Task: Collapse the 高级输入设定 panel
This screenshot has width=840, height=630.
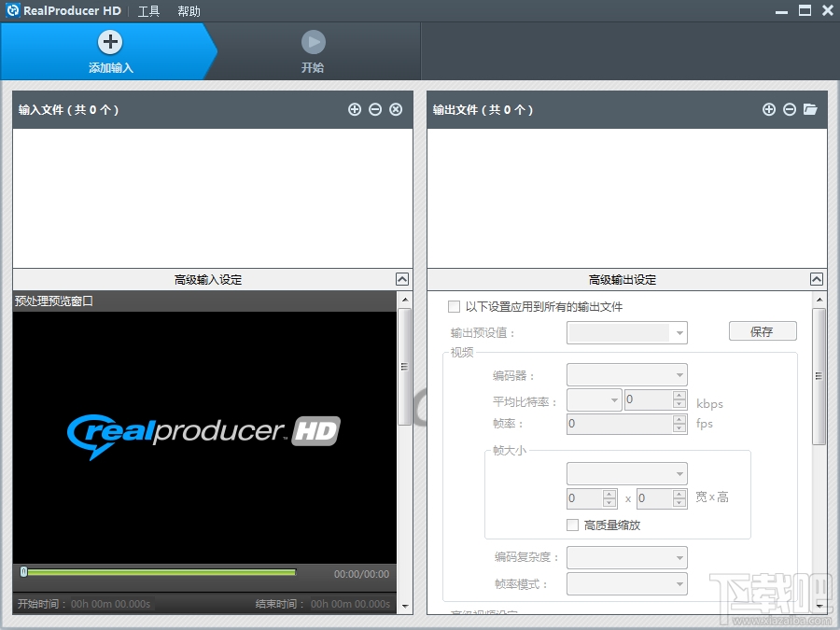Action: (401, 278)
